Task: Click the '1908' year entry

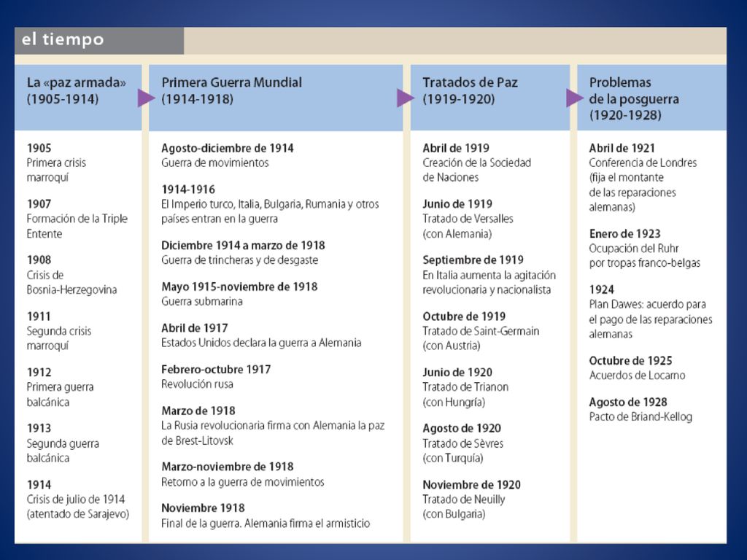Action: 39,260
